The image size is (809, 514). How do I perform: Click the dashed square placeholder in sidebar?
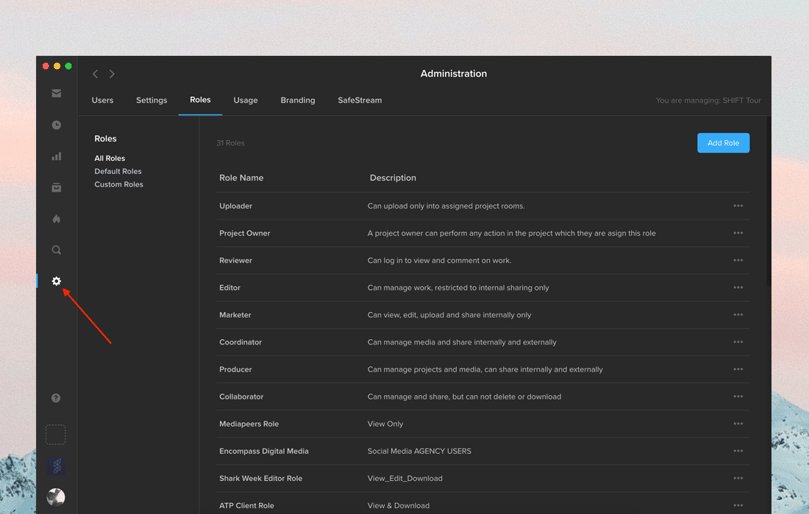pos(56,435)
